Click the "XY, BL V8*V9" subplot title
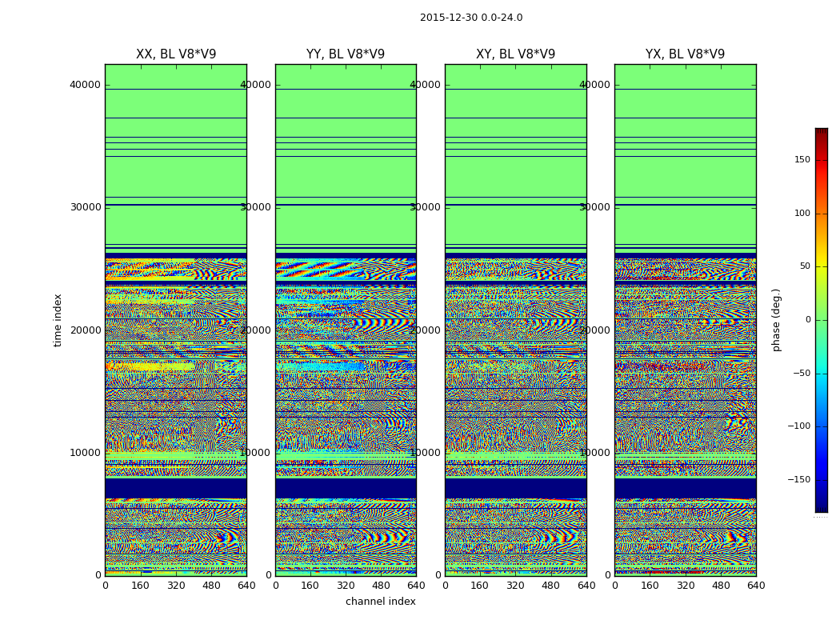The image size is (840, 640). [515, 54]
